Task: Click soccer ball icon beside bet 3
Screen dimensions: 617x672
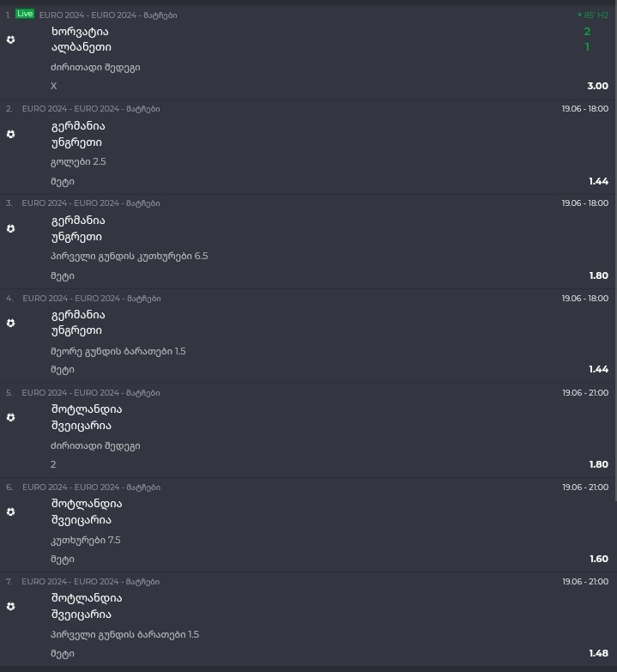Action: [10, 228]
